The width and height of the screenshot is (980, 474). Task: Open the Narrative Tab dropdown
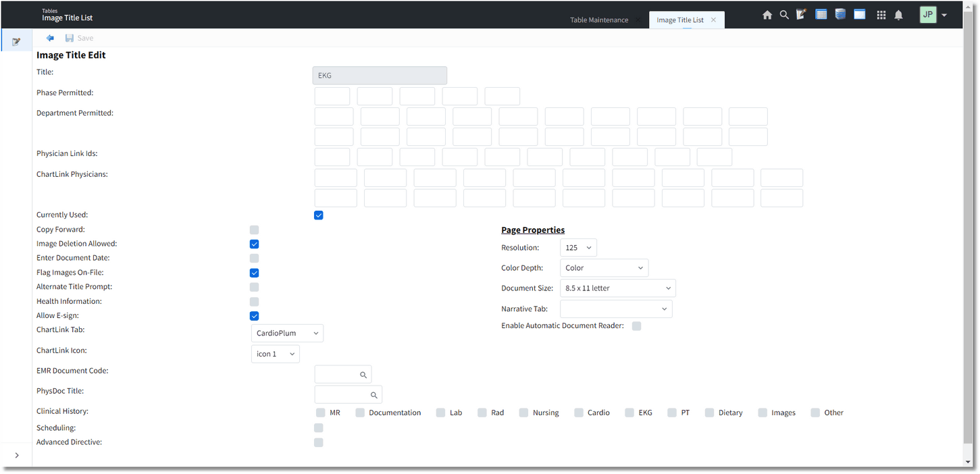click(x=616, y=309)
